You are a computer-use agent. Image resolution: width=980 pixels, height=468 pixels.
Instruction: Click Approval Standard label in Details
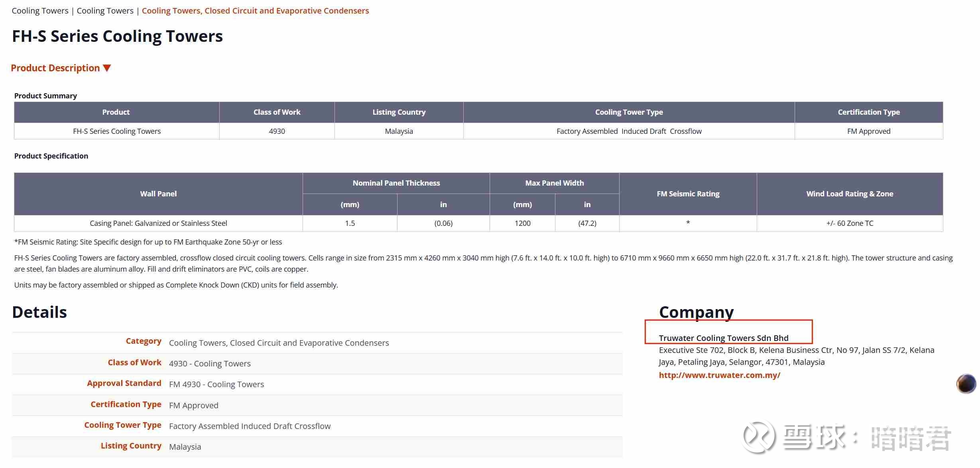point(124,383)
